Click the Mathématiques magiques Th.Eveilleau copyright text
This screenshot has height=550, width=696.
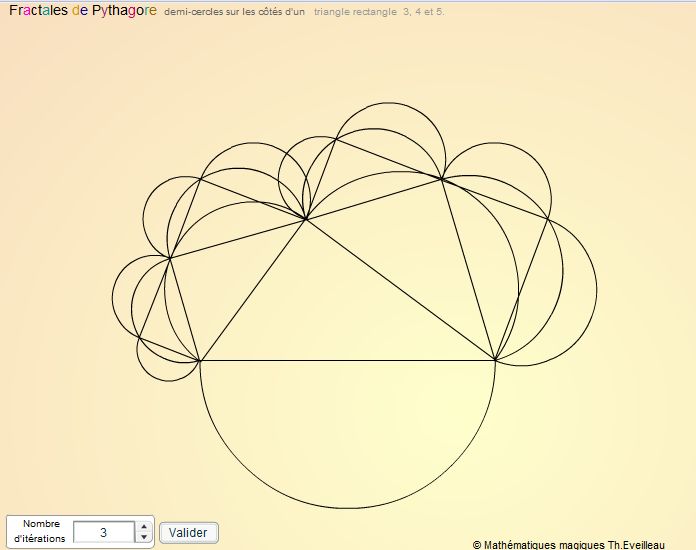(569, 545)
